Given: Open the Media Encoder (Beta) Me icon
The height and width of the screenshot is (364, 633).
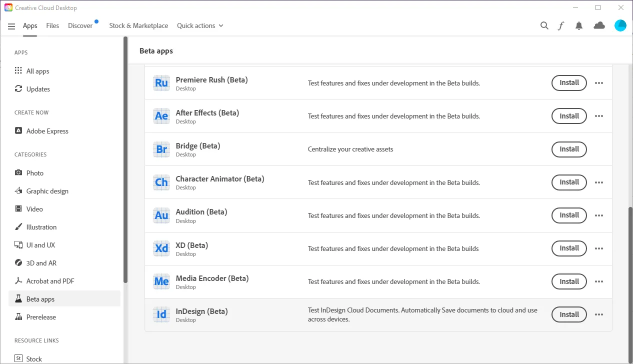Looking at the screenshot, I should pos(161,281).
